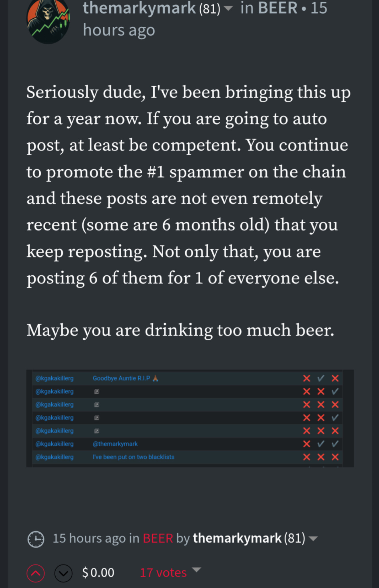Image resolution: width=379 pixels, height=588 pixels.
Task: Click the $0.00 payout amount
Action: tap(98, 573)
